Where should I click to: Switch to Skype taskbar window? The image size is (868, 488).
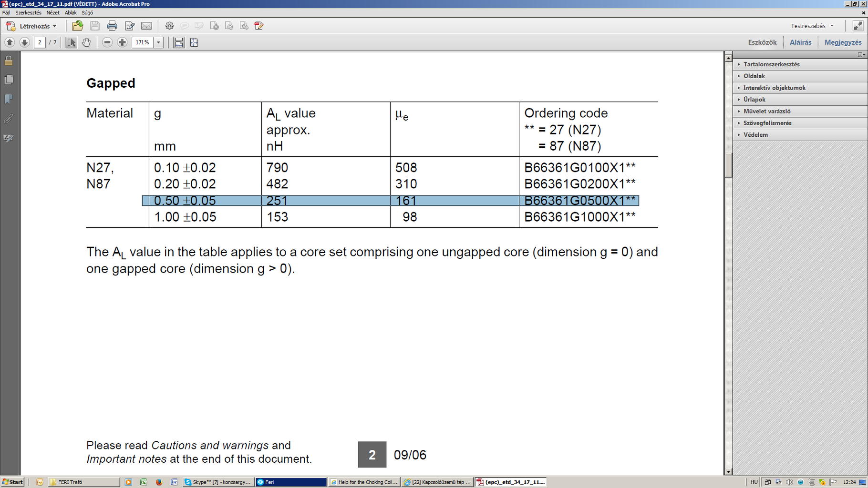tap(218, 482)
